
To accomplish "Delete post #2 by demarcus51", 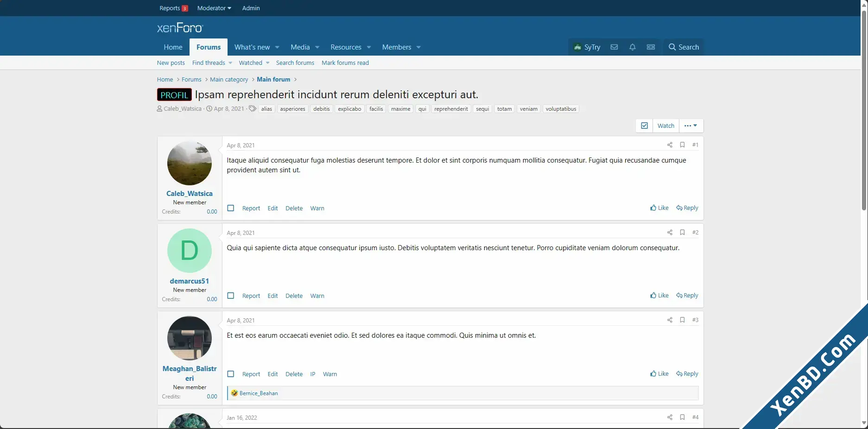I will (x=294, y=296).
